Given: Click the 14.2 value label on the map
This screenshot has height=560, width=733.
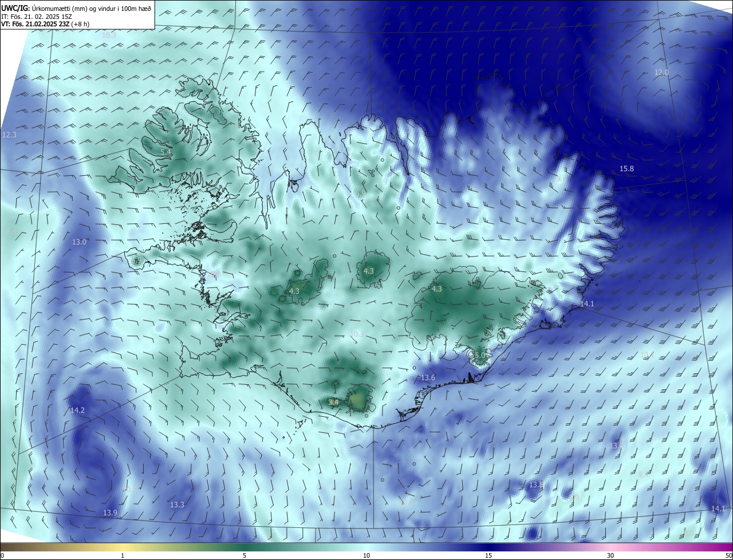Looking at the screenshot, I should tap(77, 411).
